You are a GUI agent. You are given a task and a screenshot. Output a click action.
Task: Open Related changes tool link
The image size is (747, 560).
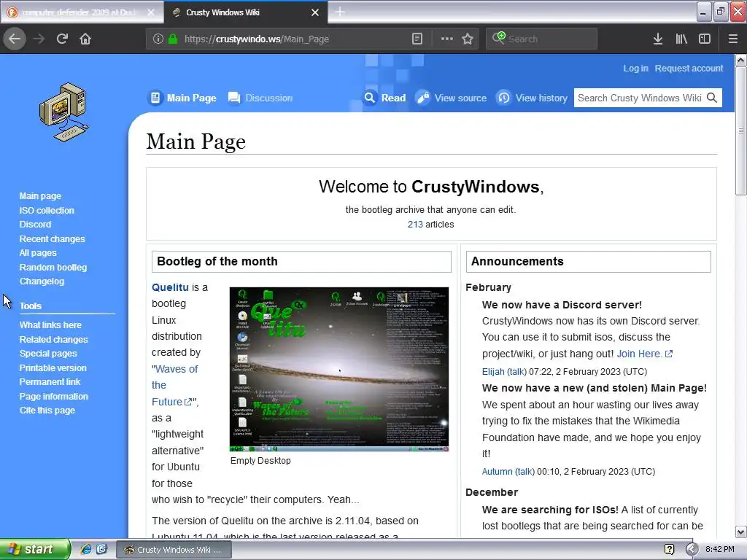click(53, 339)
